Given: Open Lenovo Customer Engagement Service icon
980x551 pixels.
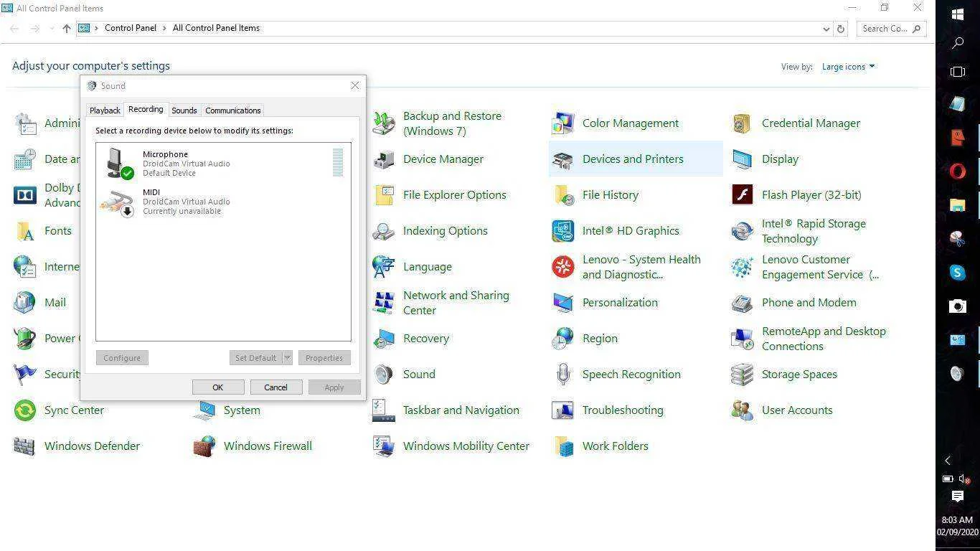Looking at the screenshot, I should click(743, 267).
